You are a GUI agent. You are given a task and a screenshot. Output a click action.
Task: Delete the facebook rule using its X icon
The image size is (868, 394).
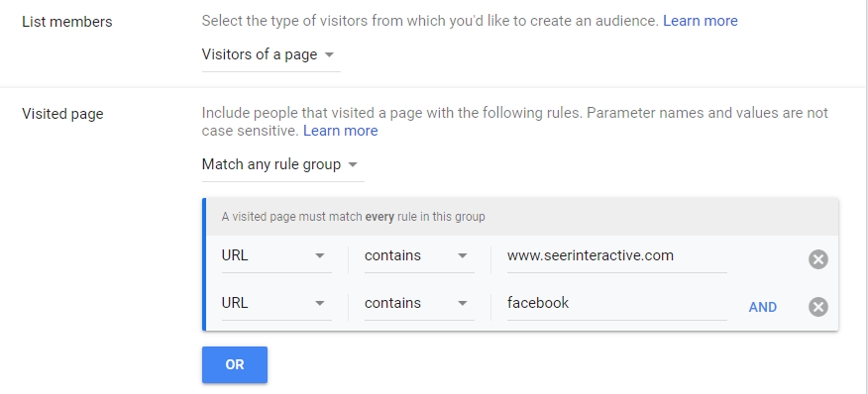[818, 307]
